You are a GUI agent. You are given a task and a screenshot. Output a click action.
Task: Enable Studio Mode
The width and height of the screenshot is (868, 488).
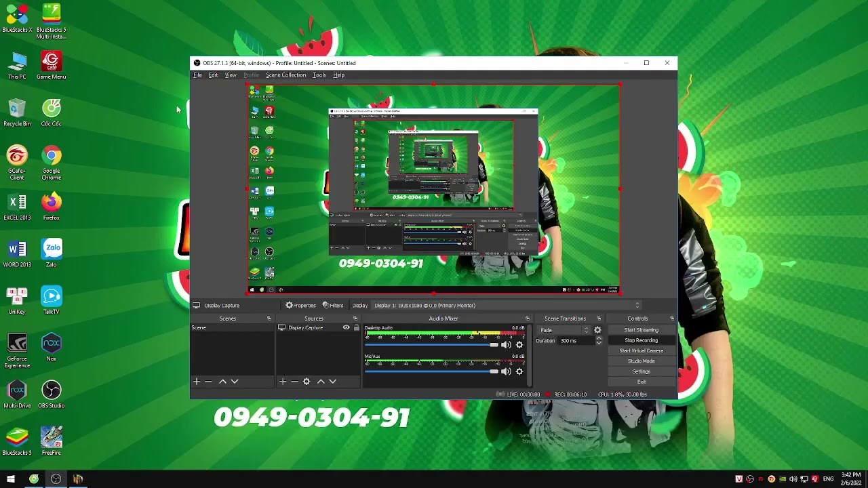[641, 361]
